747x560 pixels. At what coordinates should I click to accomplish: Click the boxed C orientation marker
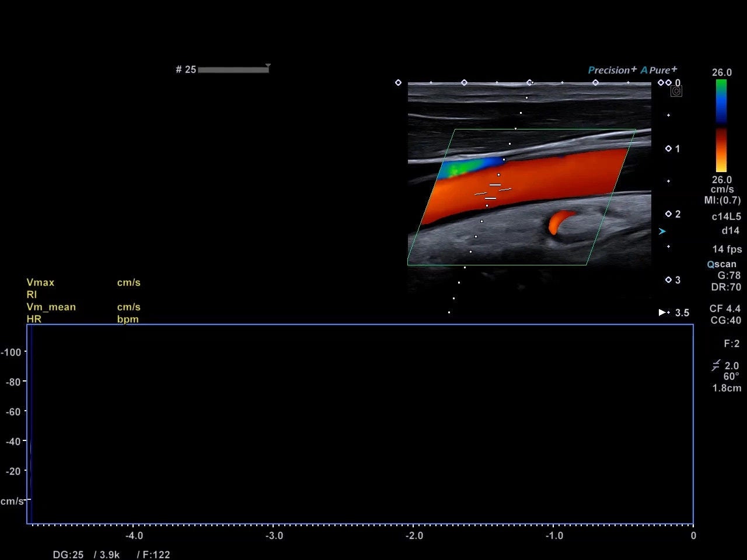point(676,91)
